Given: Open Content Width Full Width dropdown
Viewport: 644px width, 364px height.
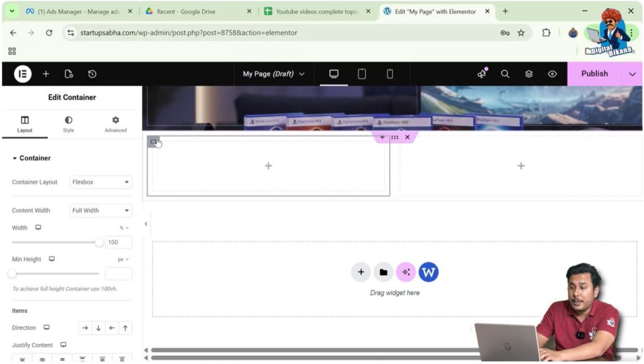Looking at the screenshot, I should [101, 210].
